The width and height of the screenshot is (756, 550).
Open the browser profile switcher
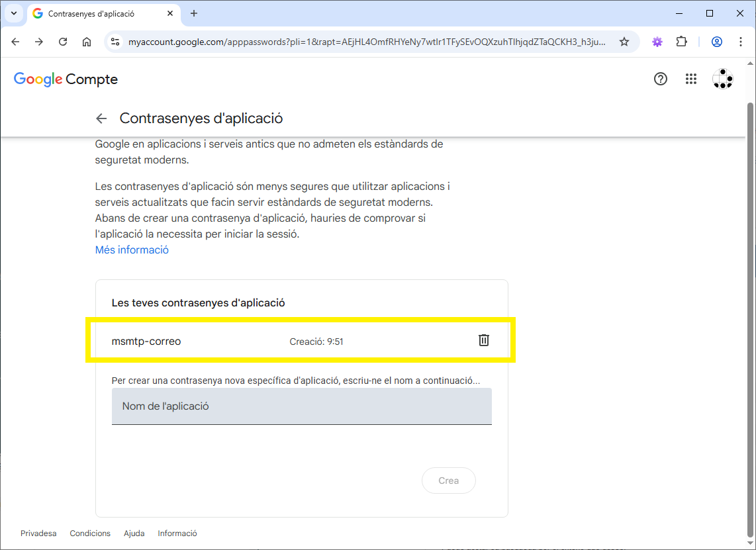[x=716, y=41]
